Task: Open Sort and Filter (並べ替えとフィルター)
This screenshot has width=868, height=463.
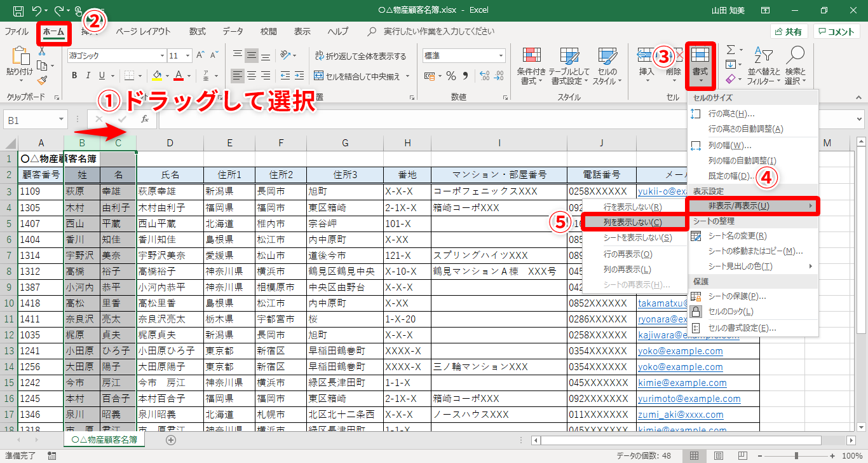Action: click(763, 66)
